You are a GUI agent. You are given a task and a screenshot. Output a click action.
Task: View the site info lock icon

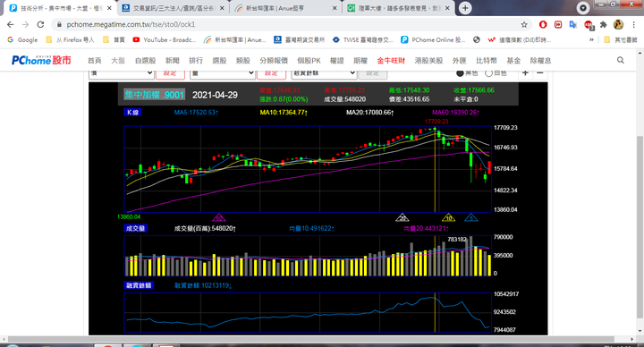[x=59, y=25]
